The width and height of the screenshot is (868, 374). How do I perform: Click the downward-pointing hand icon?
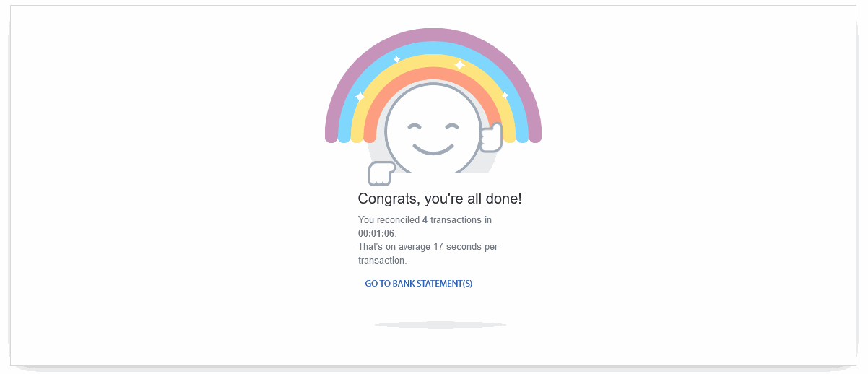pos(381,173)
